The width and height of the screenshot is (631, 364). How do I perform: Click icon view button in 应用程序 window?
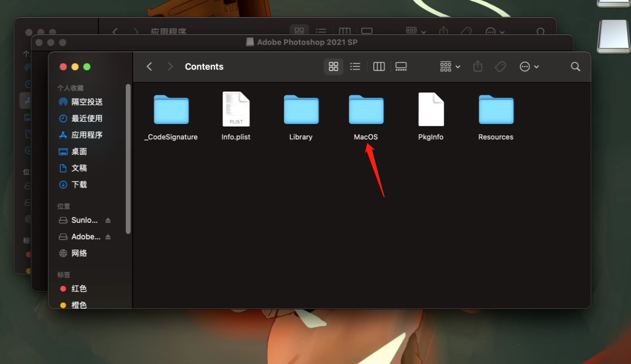(299, 31)
